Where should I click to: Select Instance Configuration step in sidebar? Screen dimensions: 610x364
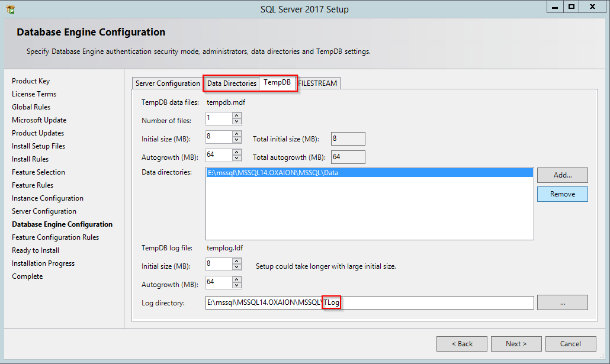pos(47,198)
